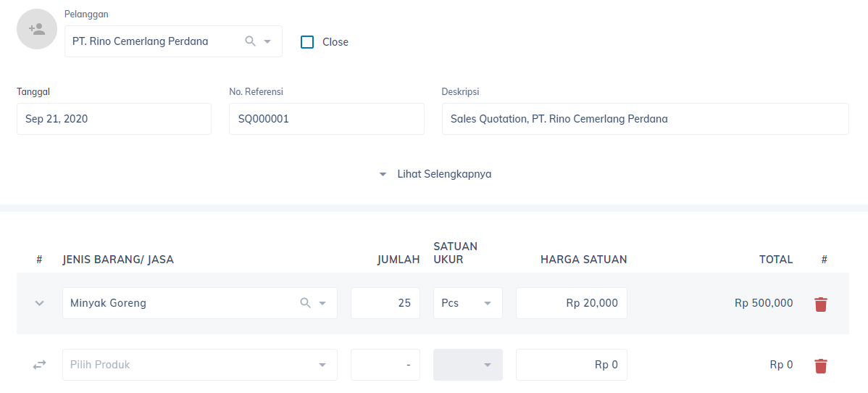Collapse the Minyak Goreng row chevron
The width and height of the screenshot is (868, 393).
click(x=39, y=303)
